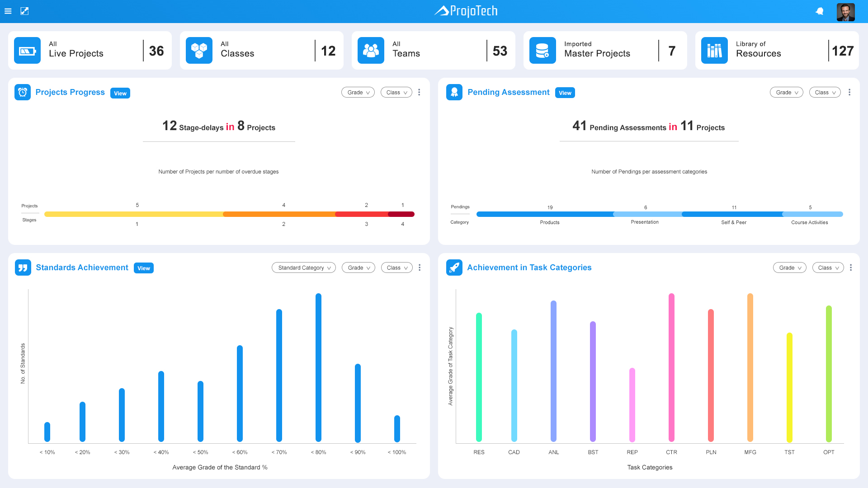
Task: Open the hamburger menu icon
Action: [8, 11]
